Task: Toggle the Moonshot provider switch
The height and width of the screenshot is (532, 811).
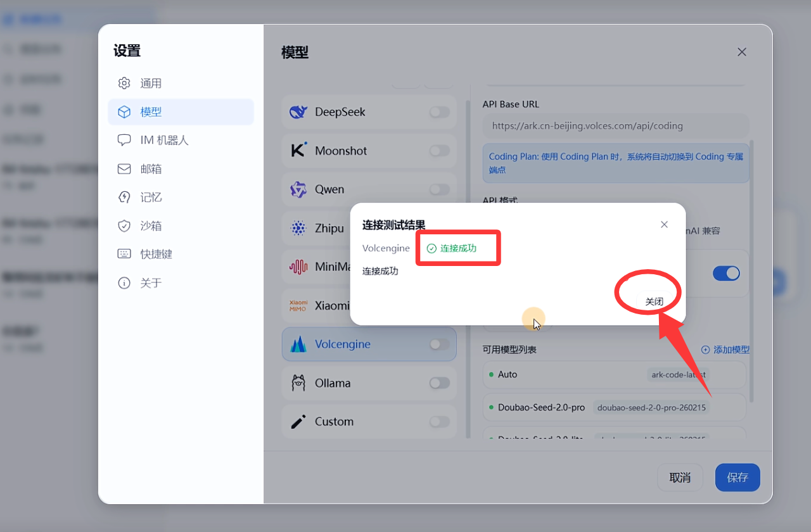Action: click(439, 151)
